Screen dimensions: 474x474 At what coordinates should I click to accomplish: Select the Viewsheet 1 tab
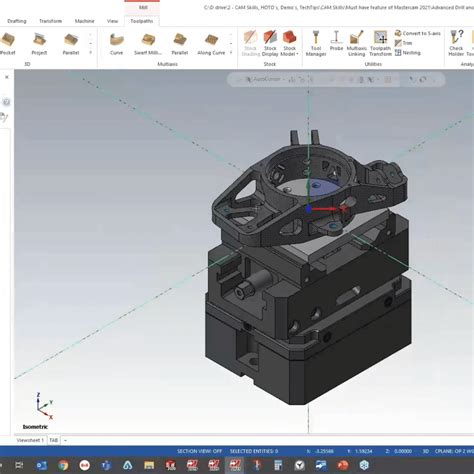click(x=30, y=440)
